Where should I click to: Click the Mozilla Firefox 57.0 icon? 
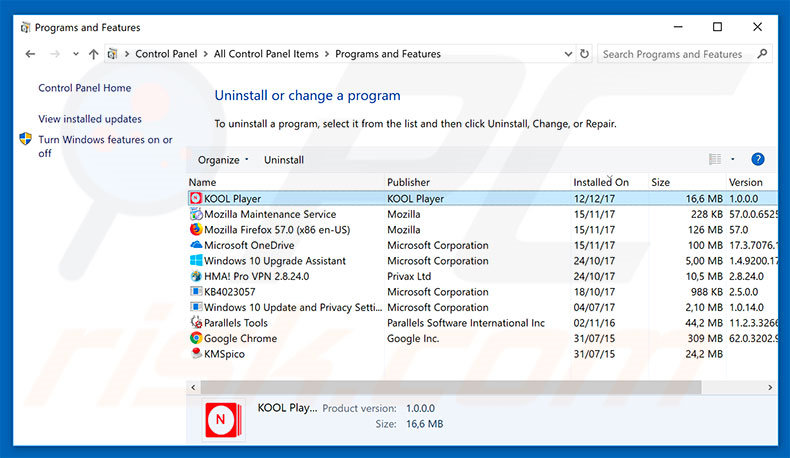pos(195,230)
